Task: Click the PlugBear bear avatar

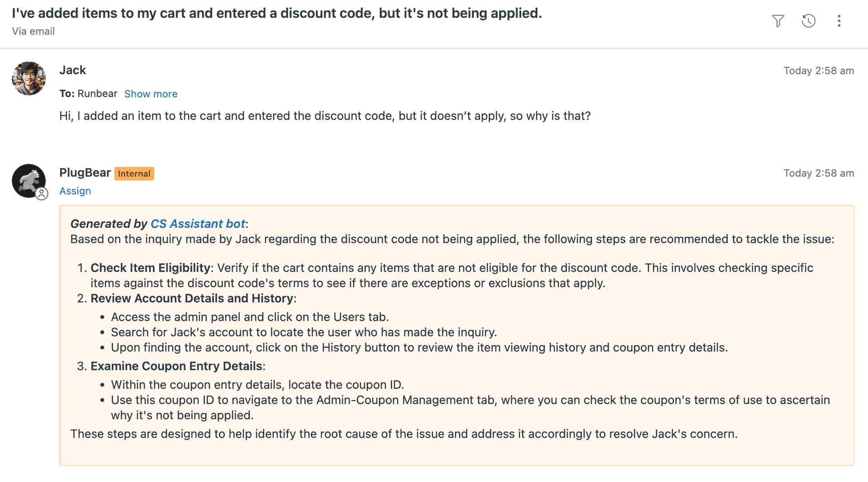Action: (x=27, y=179)
